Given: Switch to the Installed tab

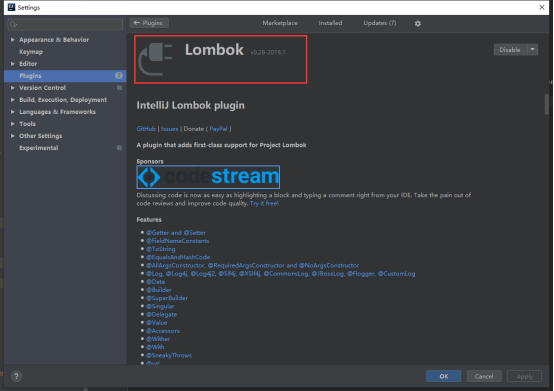Looking at the screenshot, I should [330, 23].
